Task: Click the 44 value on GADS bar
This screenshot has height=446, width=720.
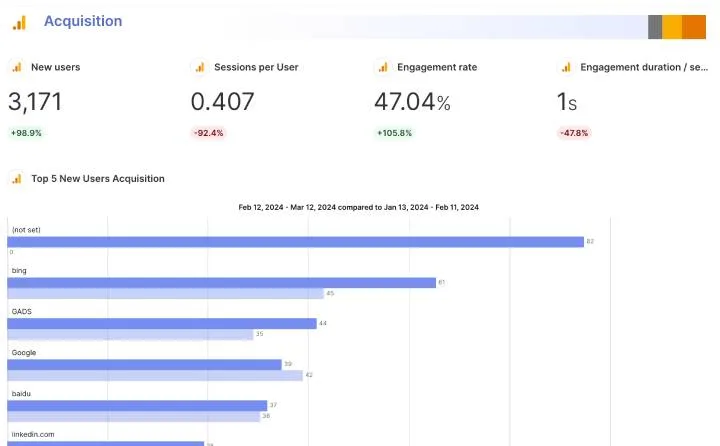Action: click(323, 323)
